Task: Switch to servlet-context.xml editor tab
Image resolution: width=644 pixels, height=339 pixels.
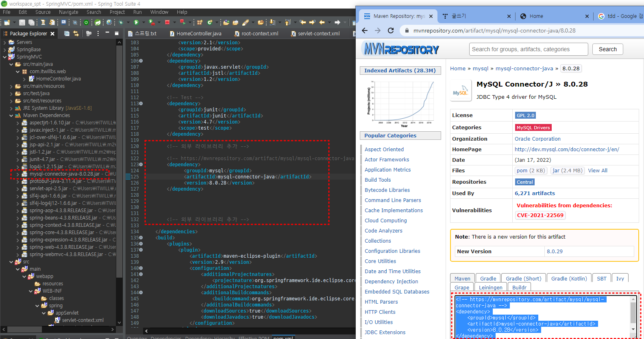Action: (315, 34)
